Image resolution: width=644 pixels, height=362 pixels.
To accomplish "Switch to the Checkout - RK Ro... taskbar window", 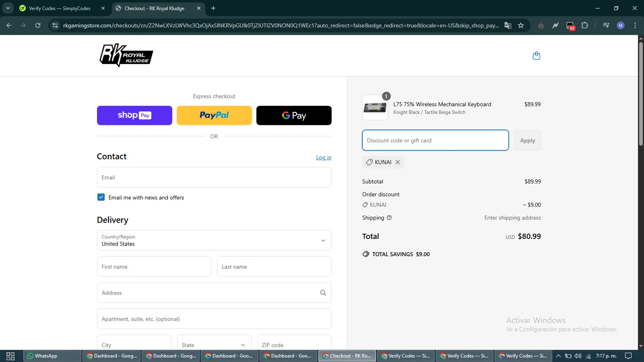I will [347, 356].
